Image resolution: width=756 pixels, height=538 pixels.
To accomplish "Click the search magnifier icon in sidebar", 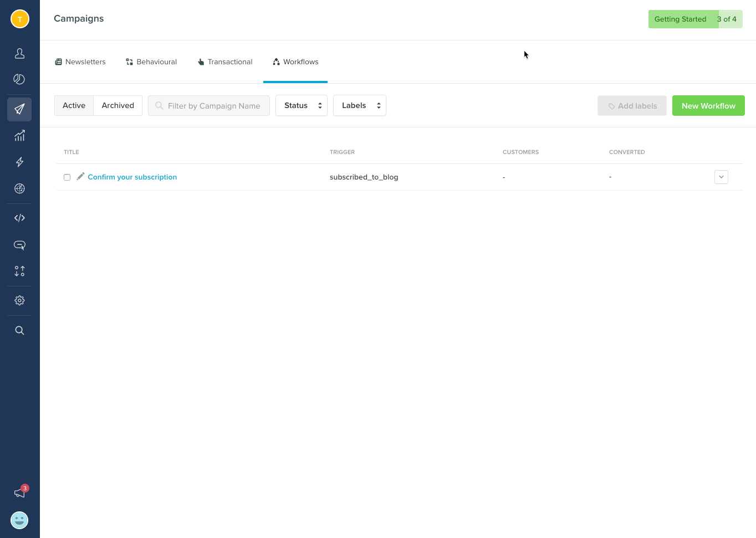I will click(19, 330).
